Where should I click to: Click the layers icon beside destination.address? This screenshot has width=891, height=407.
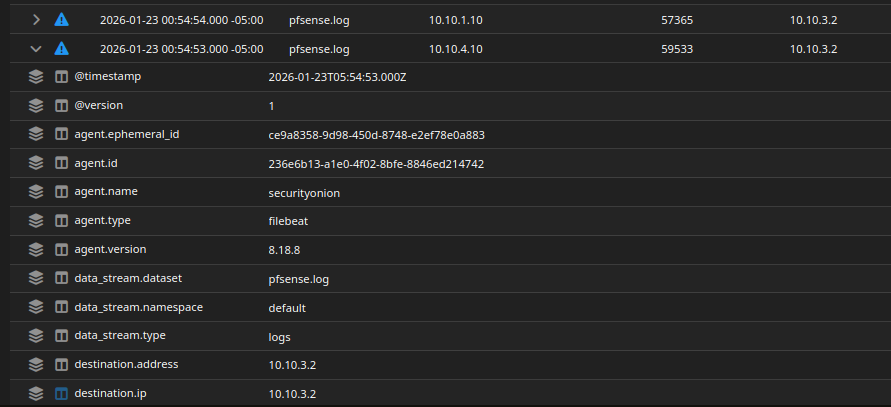(36, 365)
